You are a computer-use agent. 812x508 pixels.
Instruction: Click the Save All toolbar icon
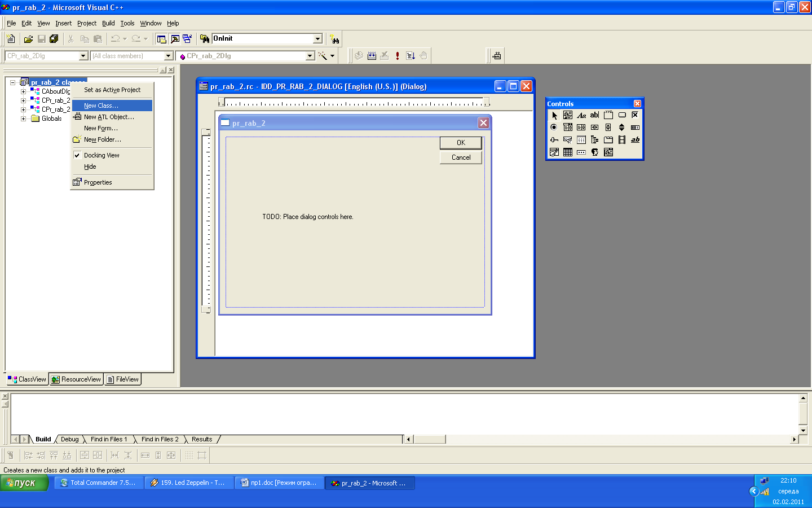[x=54, y=39]
